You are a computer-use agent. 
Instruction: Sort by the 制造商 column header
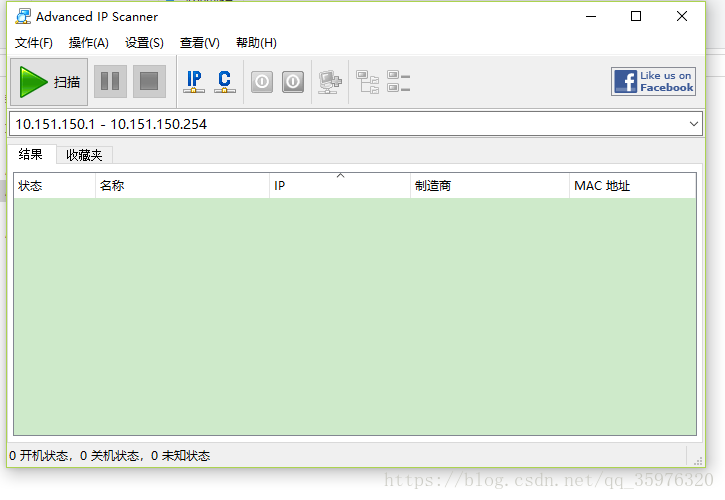pyautogui.click(x=490, y=185)
